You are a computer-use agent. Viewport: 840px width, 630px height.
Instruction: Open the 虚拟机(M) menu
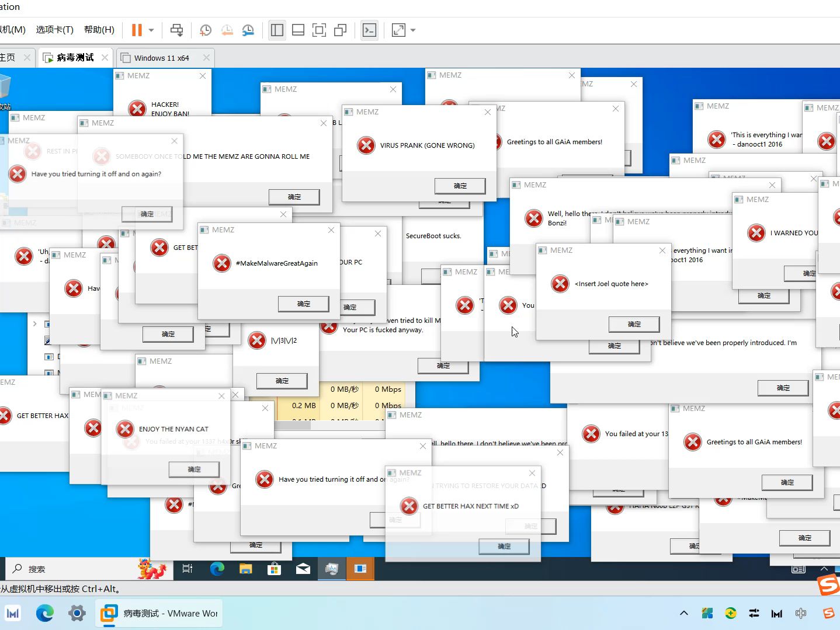coord(13,29)
